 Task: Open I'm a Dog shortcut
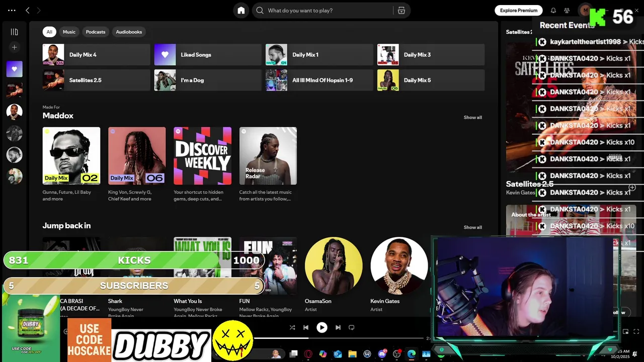pyautogui.click(x=208, y=80)
